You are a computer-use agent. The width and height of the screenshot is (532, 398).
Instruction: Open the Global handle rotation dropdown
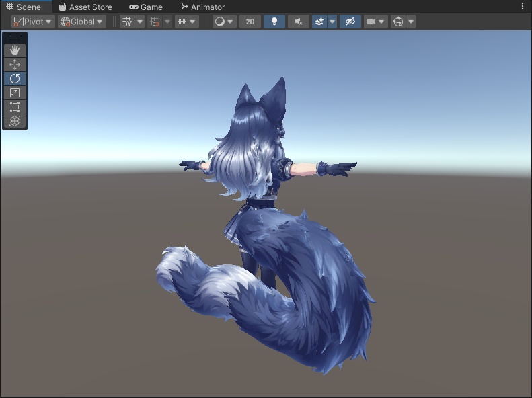click(82, 22)
